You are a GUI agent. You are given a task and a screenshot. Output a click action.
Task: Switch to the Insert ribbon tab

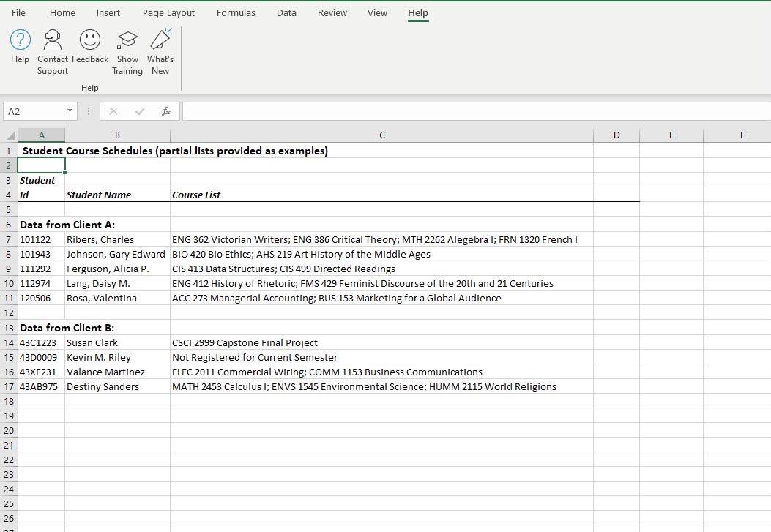(x=108, y=13)
